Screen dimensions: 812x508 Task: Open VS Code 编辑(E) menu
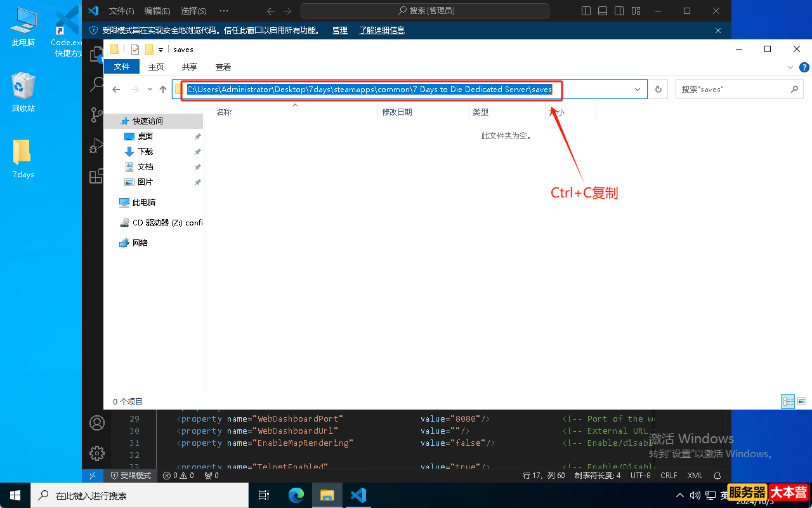coord(157,11)
